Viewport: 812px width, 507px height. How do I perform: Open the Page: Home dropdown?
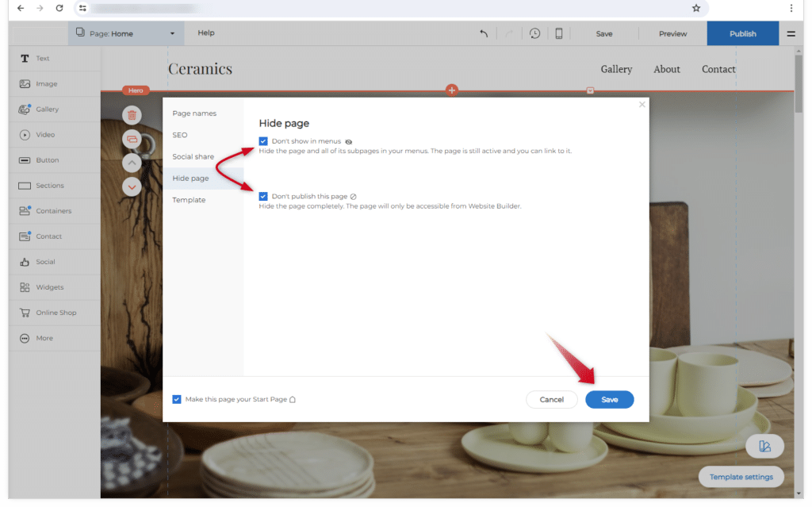125,33
